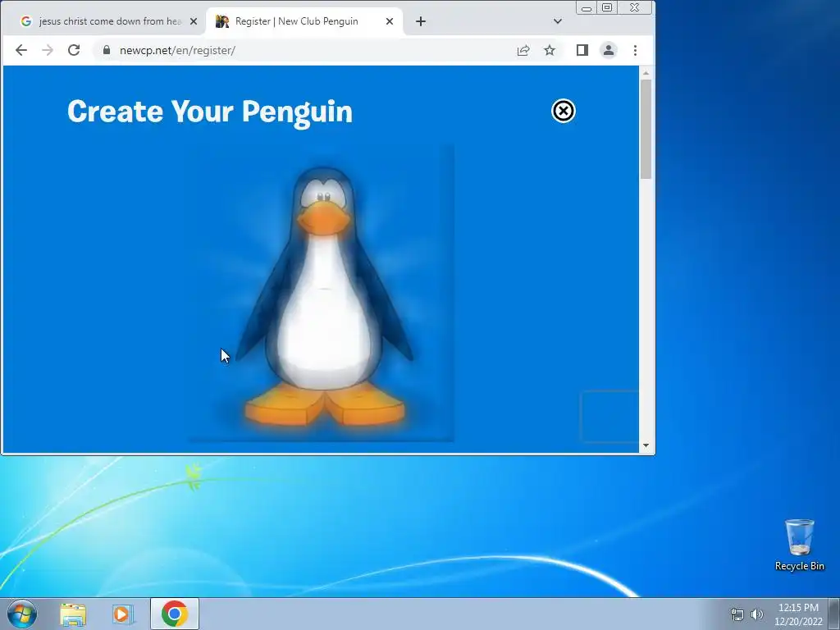
Task: Minimize the Chrome window
Action: pyautogui.click(x=587, y=7)
